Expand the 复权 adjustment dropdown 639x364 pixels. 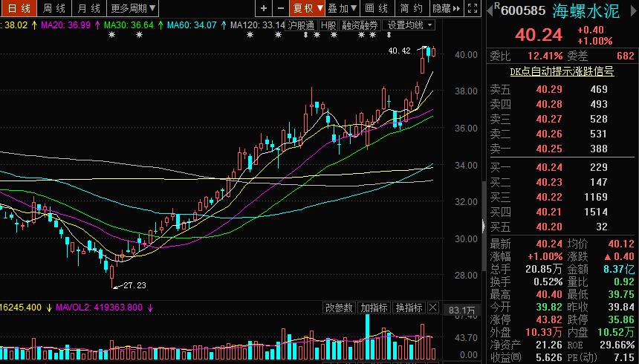coord(308,8)
